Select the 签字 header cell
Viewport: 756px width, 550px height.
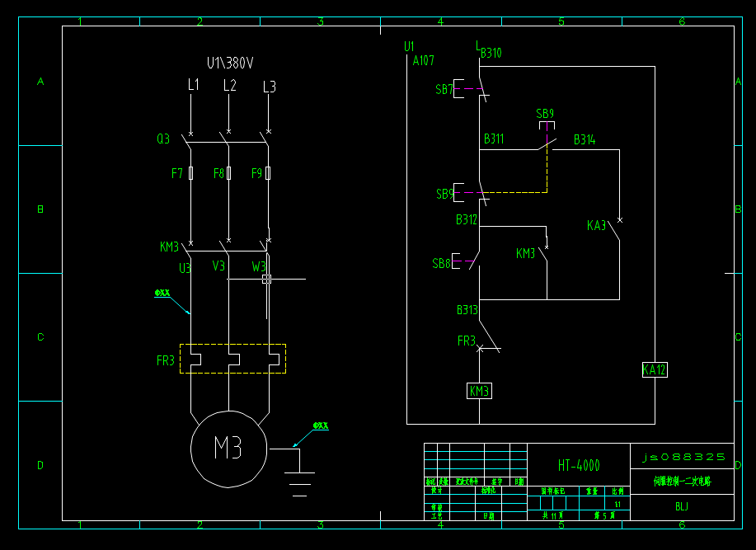[x=496, y=482]
